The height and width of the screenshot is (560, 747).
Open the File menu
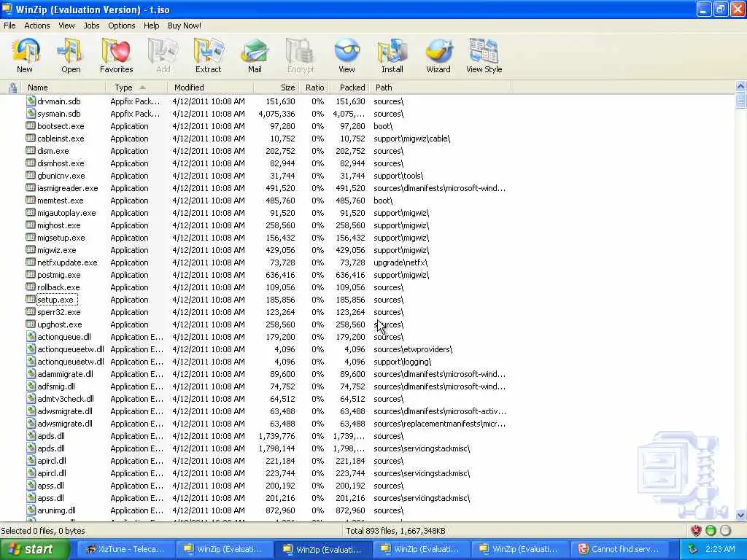click(9, 26)
